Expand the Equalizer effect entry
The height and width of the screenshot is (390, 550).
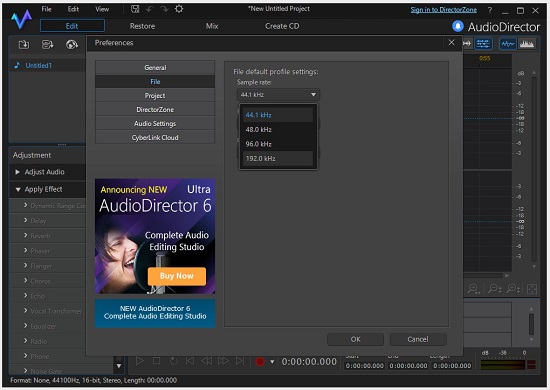pos(26,326)
